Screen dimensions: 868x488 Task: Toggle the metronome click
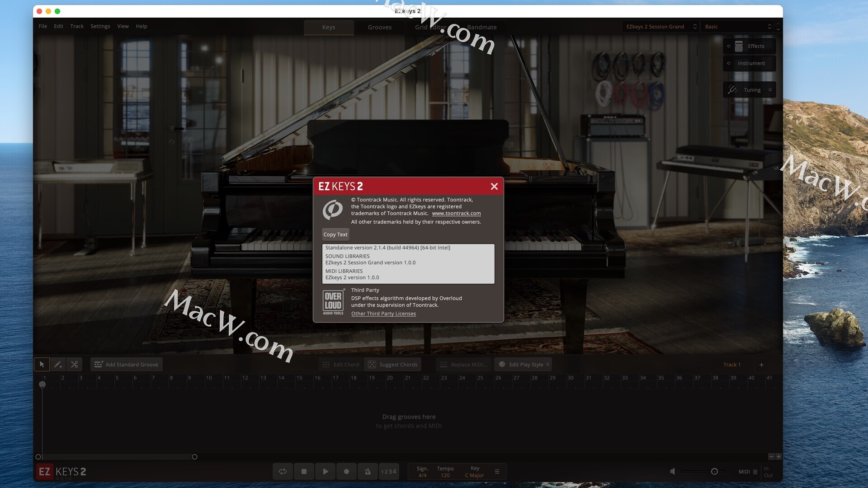point(368,471)
